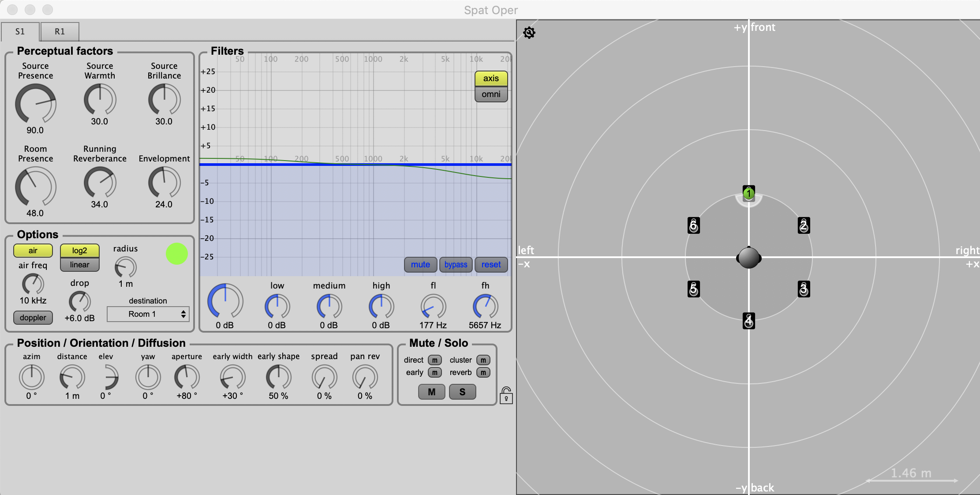Switch to the R1 tab

tap(60, 31)
